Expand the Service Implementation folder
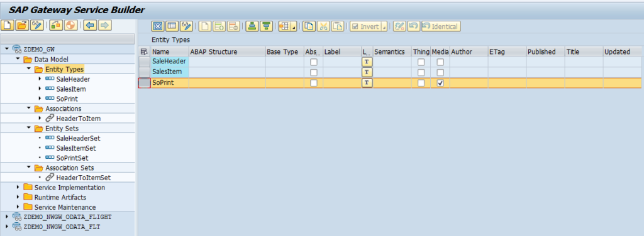Screen dimensions: 644x236 (18, 188)
